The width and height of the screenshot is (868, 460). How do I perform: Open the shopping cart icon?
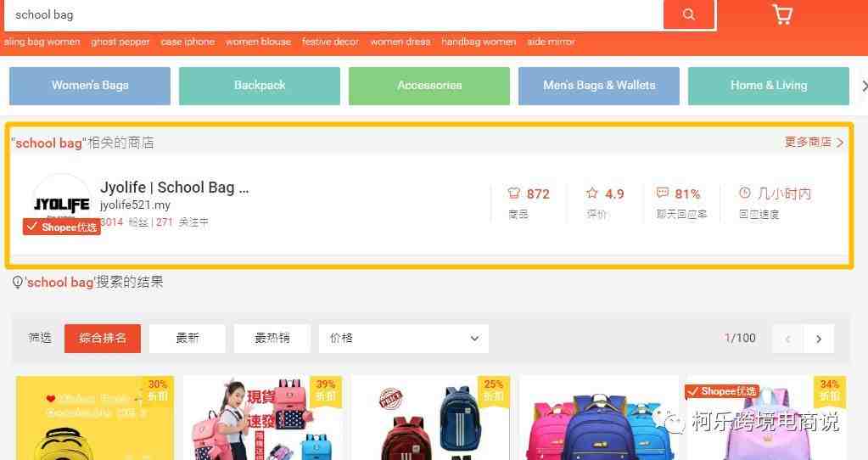tap(781, 14)
